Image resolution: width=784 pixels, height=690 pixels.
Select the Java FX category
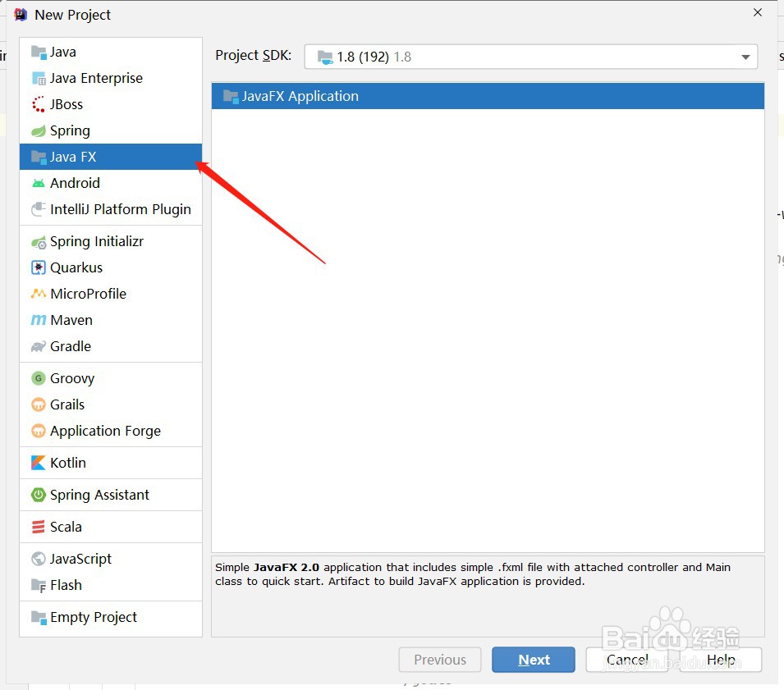tap(111, 157)
